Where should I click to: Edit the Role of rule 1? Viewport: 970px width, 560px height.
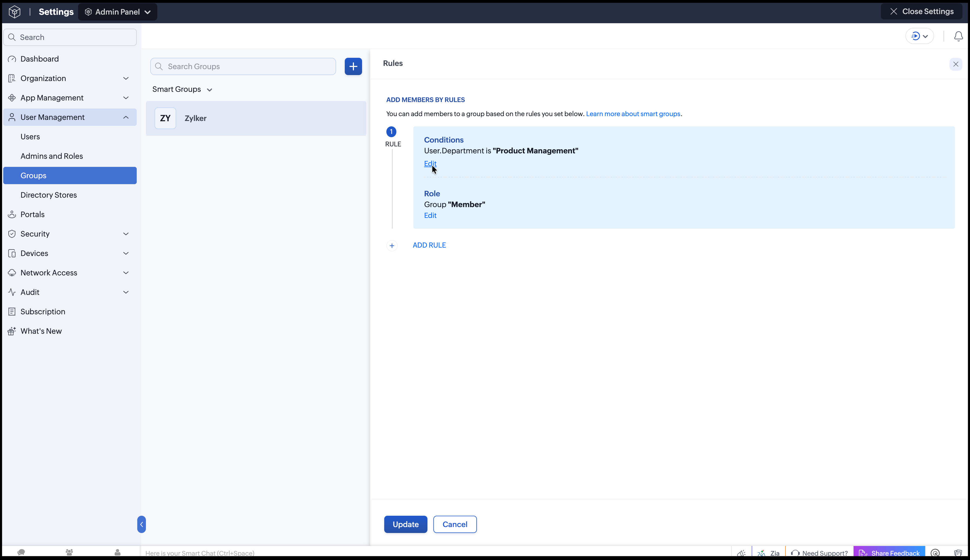(x=430, y=215)
